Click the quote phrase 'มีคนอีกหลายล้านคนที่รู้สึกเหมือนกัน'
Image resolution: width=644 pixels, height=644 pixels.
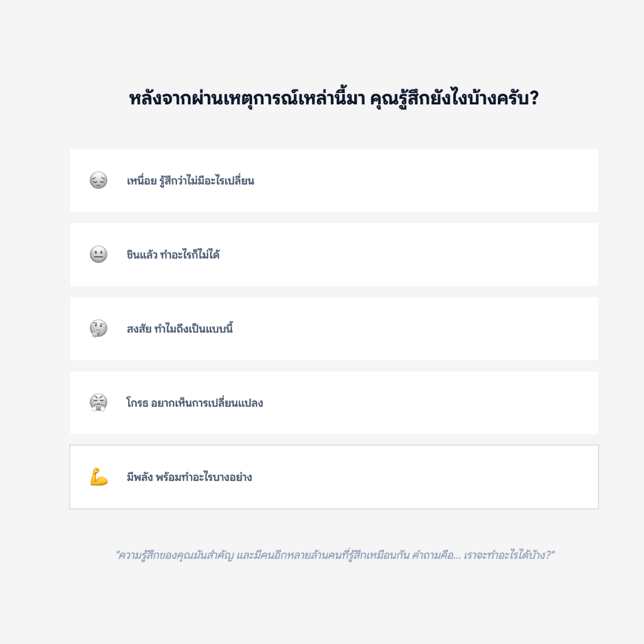(x=330, y=555)
